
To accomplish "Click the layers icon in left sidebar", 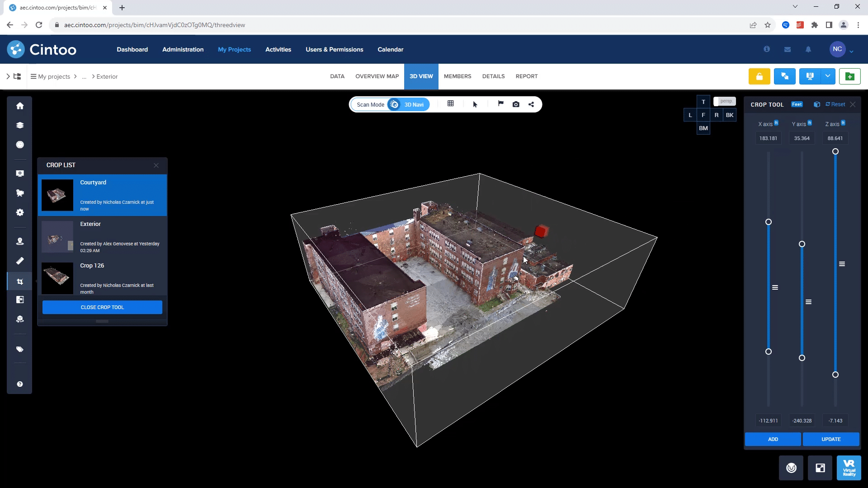I will [x=20, y=125].
